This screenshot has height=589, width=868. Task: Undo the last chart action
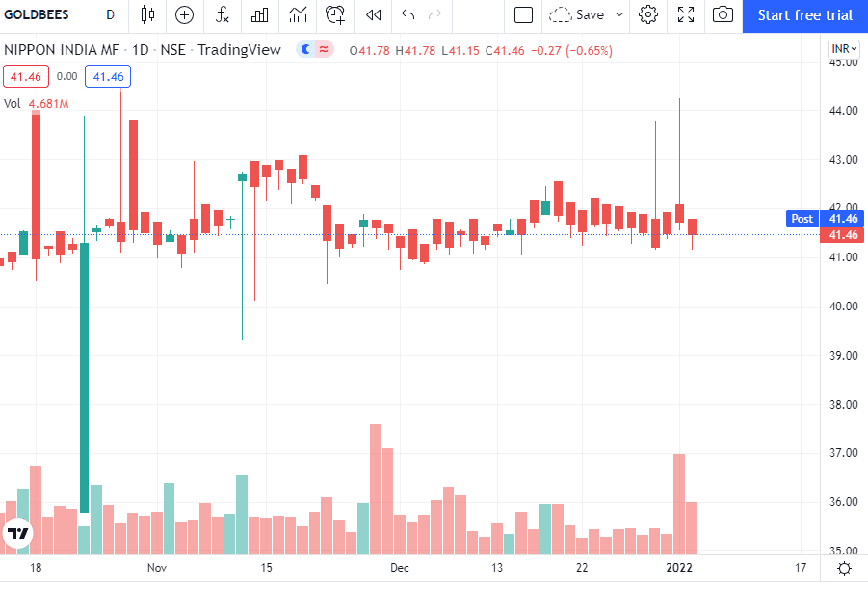(x=408, y=14)
